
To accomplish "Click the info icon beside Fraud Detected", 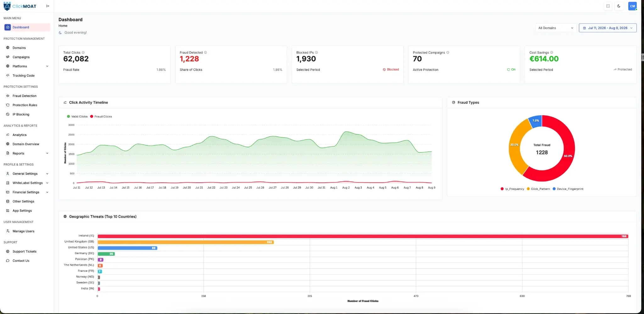I will click(x=205, y=53).
